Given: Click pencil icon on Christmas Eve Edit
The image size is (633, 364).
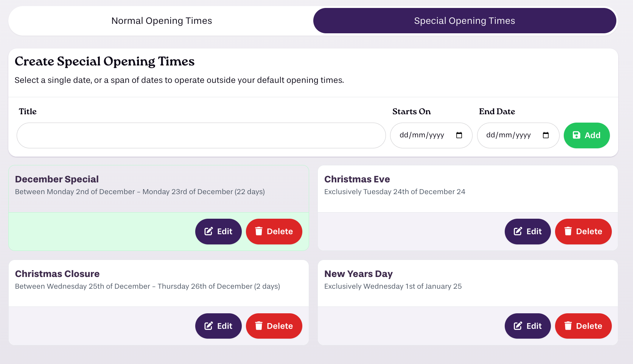Looking at the screenshot, I should pos(518,231).
